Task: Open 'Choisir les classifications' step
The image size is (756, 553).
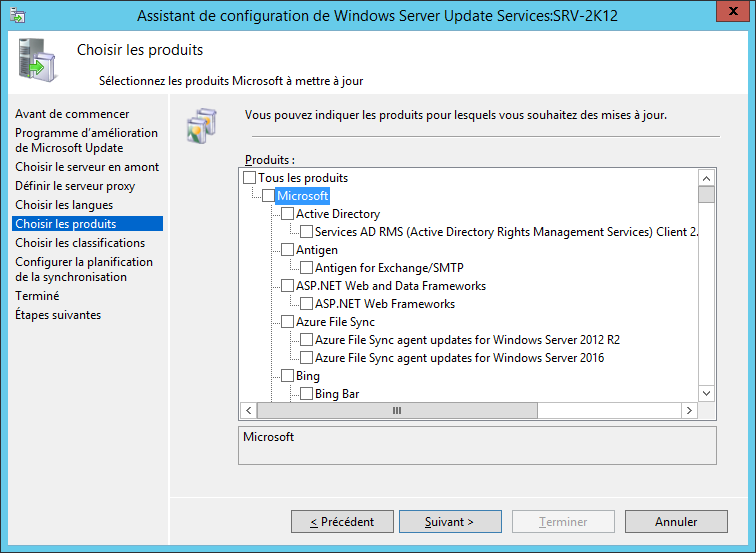Action: pos(80,243)
